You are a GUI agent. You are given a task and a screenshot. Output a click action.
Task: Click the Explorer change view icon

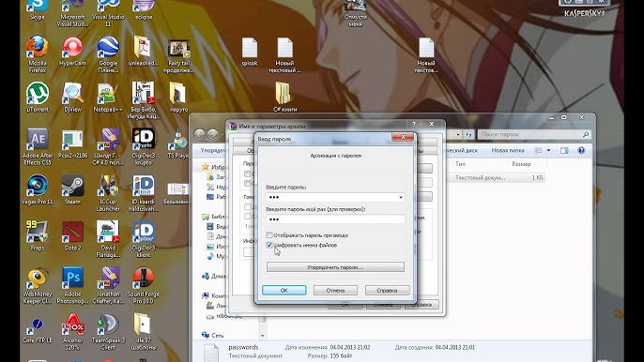tap(539, 151)
